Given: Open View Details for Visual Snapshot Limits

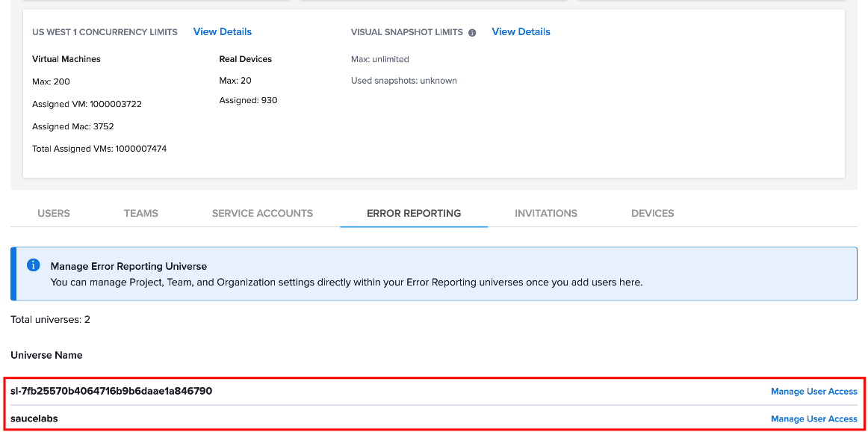Looking at the screenshot, I should point(521,31).
